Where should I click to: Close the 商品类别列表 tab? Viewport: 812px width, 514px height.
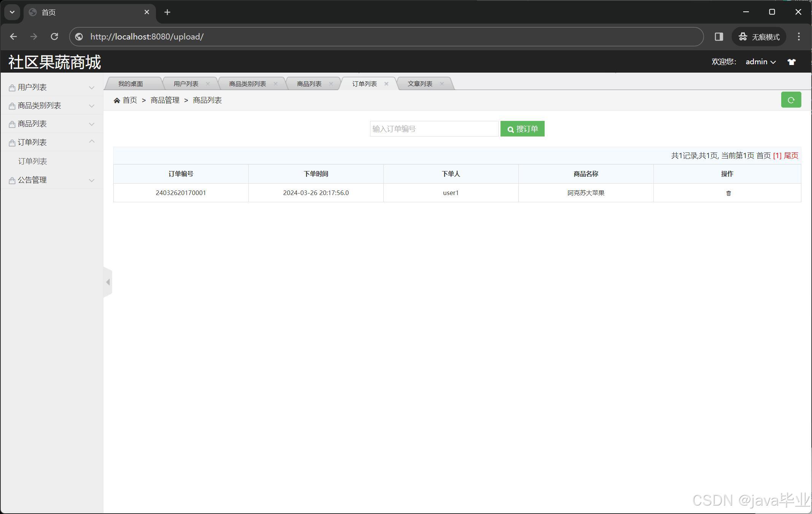click(275, 84)
